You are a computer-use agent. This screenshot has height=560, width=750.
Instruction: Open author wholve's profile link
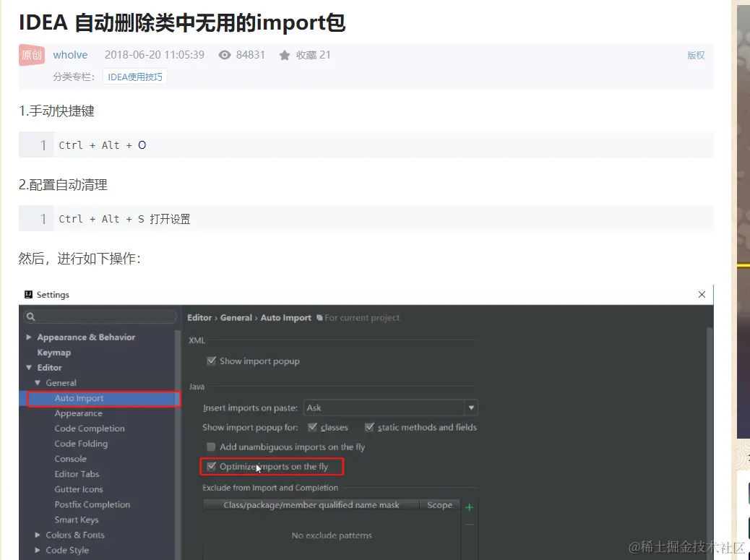[x=70, y=55]
